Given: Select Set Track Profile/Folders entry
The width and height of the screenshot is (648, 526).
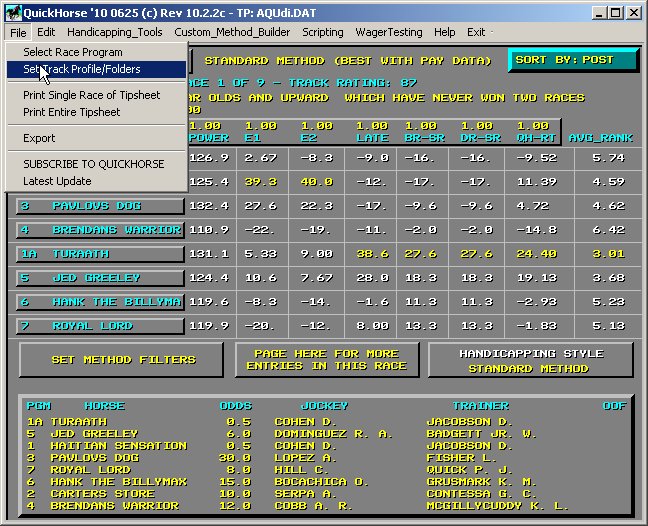Looking at the screenshot, I should [x=96, y=69].
